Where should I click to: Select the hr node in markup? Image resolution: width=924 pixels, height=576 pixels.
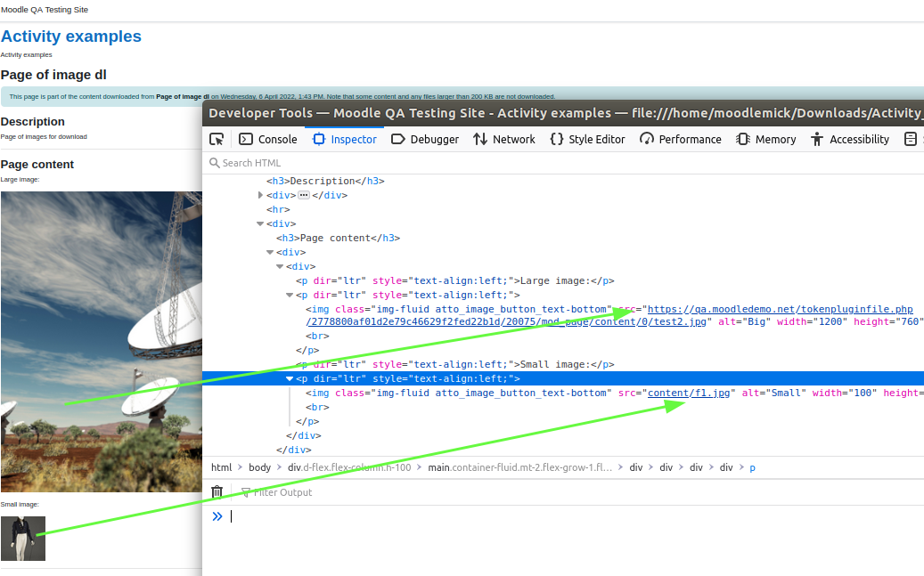click(x=278, y=210)
